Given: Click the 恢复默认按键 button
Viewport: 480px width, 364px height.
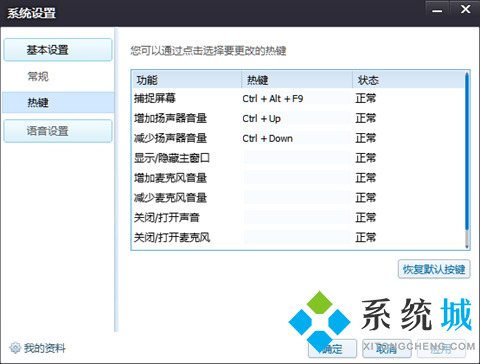Looking at the screenshot, I should click(434, 269).
